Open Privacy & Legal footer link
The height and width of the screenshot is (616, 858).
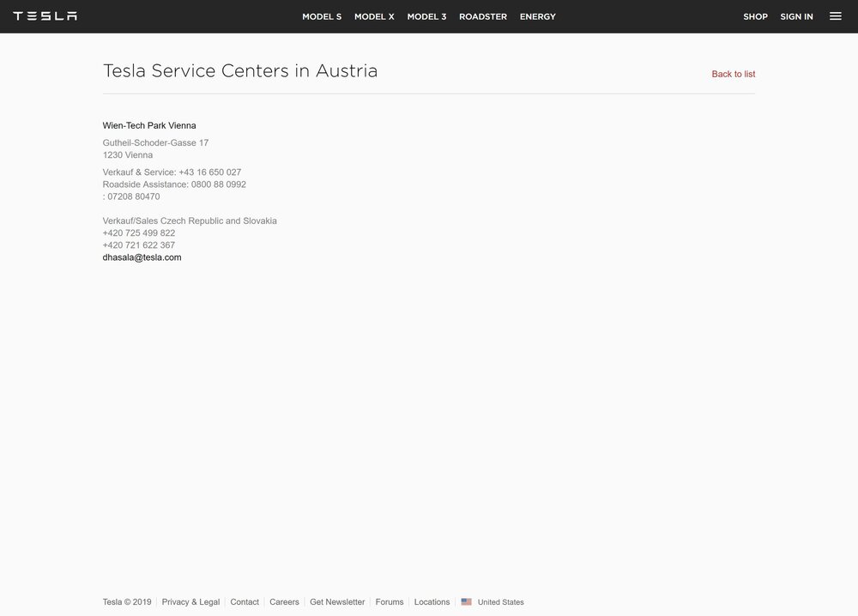tap(190, 601)
